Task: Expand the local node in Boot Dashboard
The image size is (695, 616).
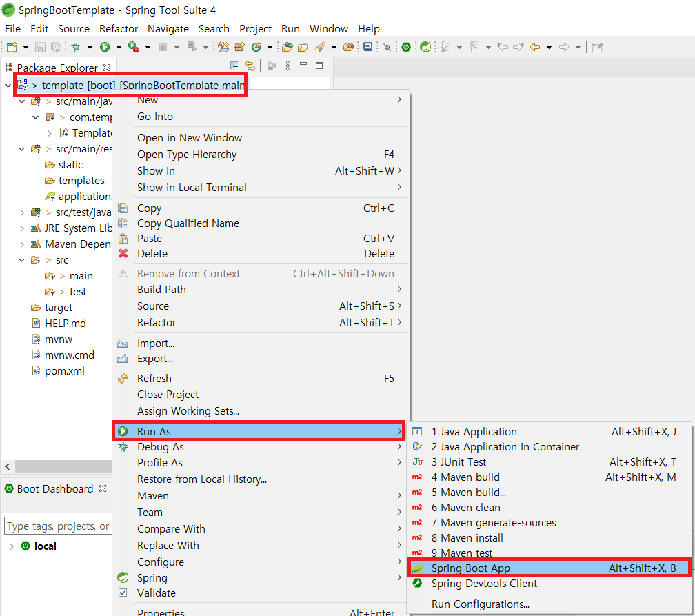Action: coord(12,546)
